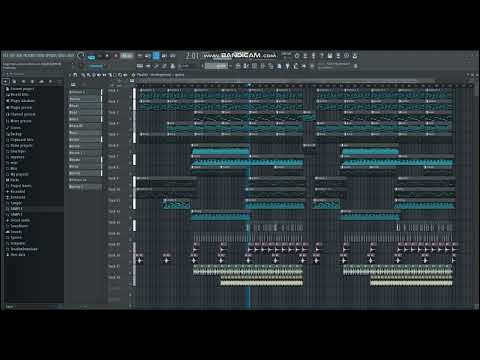Expand My projects folder
Viewport: 480px width, 360px height.
tap(17, 174)
